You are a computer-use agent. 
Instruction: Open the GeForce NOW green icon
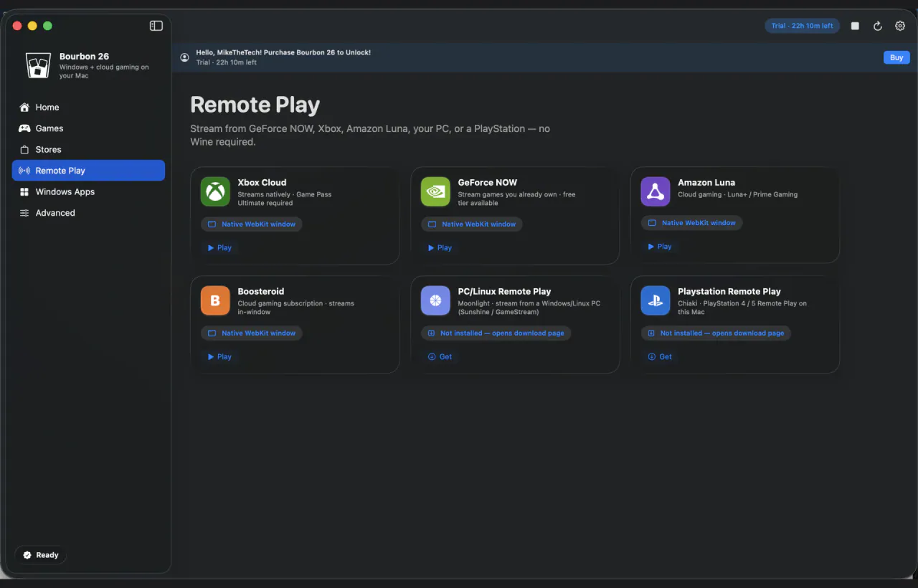[x=435, y=191]
